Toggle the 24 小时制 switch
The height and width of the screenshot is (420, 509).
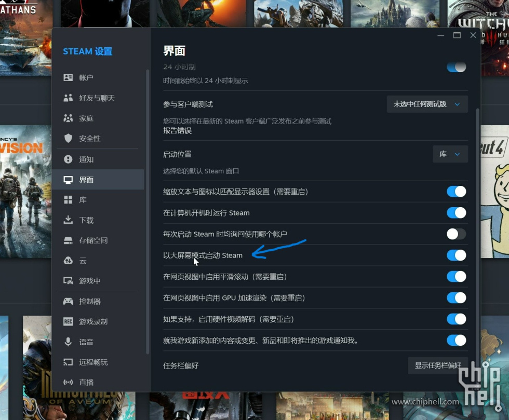pos(457,67)
